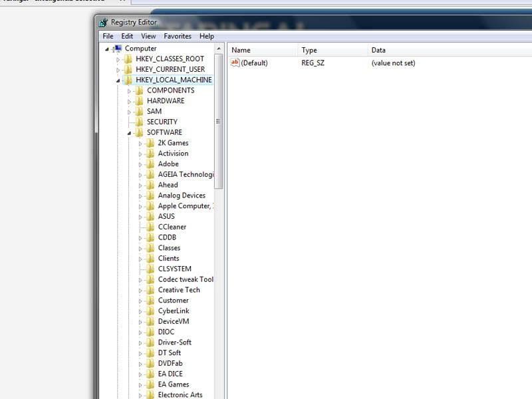
Task: Expand the COMPONENTS key
Action: [129, 91]
